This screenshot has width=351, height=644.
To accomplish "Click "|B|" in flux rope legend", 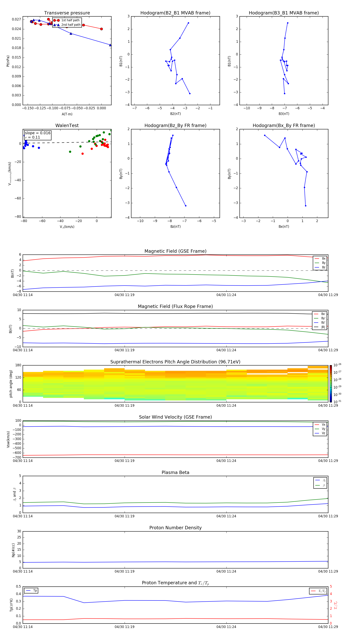I will (323, 327).
